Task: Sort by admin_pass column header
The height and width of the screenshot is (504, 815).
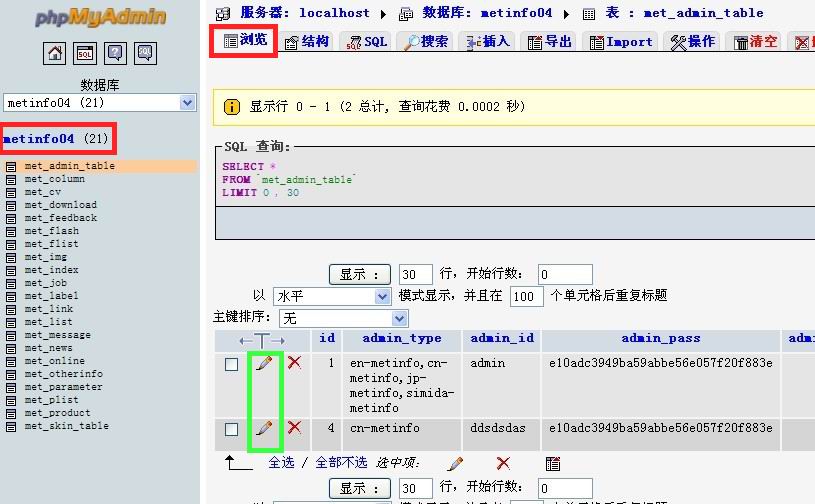Action: tap(661, 338)
